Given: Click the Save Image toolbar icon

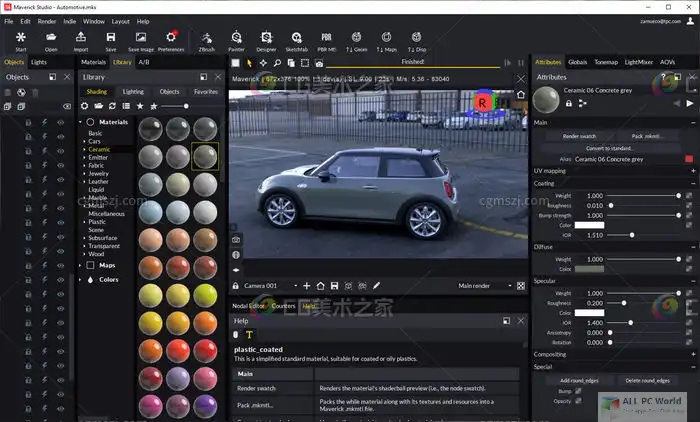Looking at the screenshot, I should pyautogui.click(x=140, y=37).
